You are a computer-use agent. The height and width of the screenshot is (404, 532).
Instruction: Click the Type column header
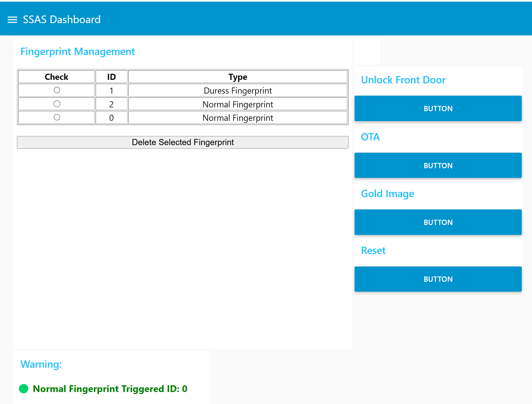click(x=237, y=77)
